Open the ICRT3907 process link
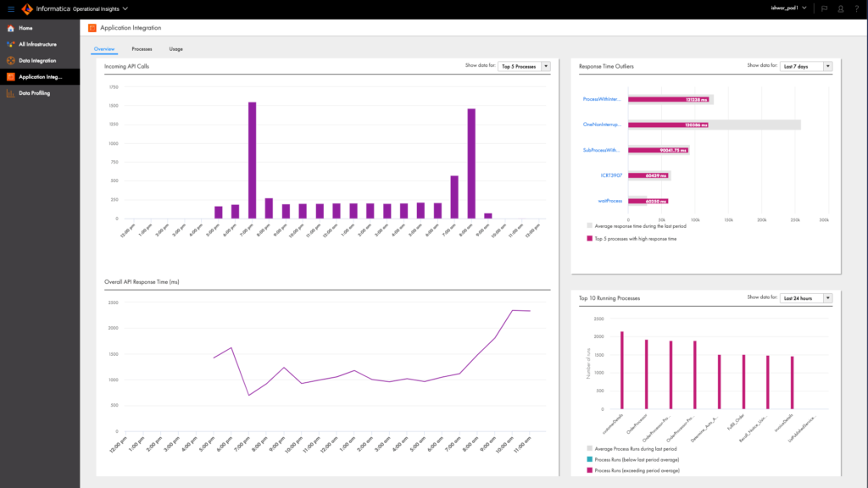The width and height of the screenshot is (868, 488). (611, 175)
